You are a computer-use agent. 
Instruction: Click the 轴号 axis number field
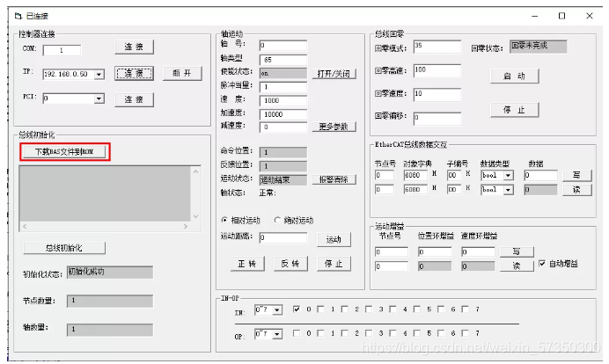click(283, 46)
